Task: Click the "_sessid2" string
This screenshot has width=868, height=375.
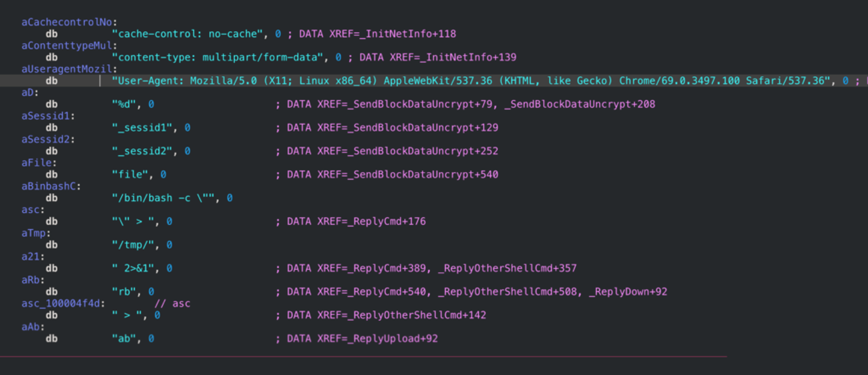Action: [142, 151]
